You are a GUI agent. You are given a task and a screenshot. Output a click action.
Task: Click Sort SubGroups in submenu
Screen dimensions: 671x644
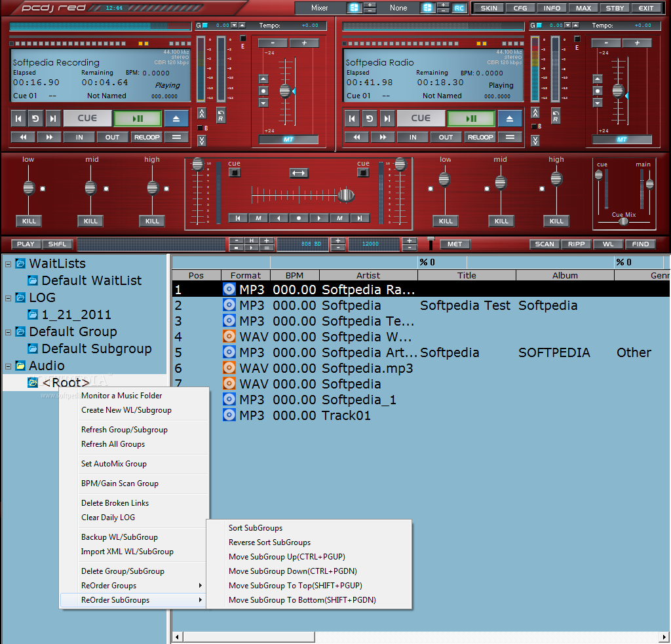pos(256,527)
